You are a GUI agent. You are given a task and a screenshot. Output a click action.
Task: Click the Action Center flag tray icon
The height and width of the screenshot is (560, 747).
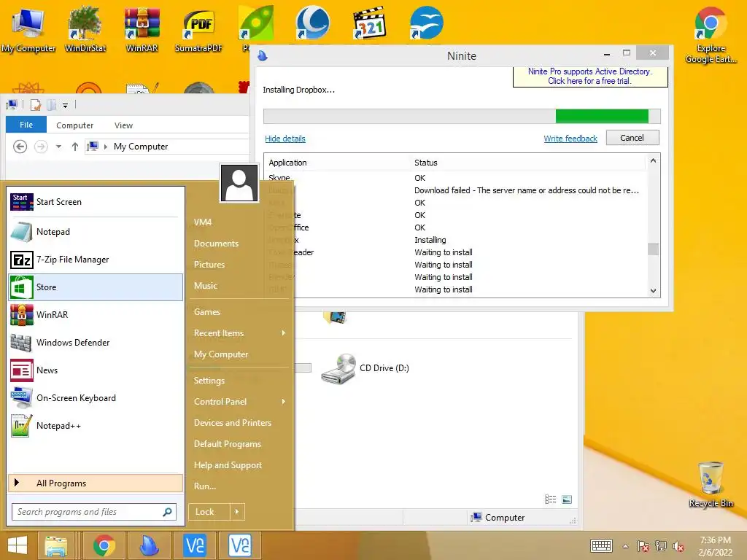coord(643,546)
